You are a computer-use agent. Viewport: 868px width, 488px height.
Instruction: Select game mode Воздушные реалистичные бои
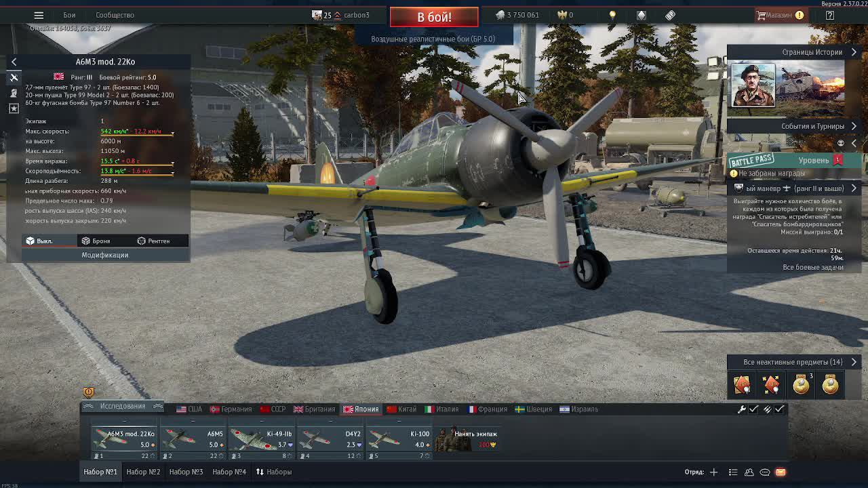click(x=433, y=39)
